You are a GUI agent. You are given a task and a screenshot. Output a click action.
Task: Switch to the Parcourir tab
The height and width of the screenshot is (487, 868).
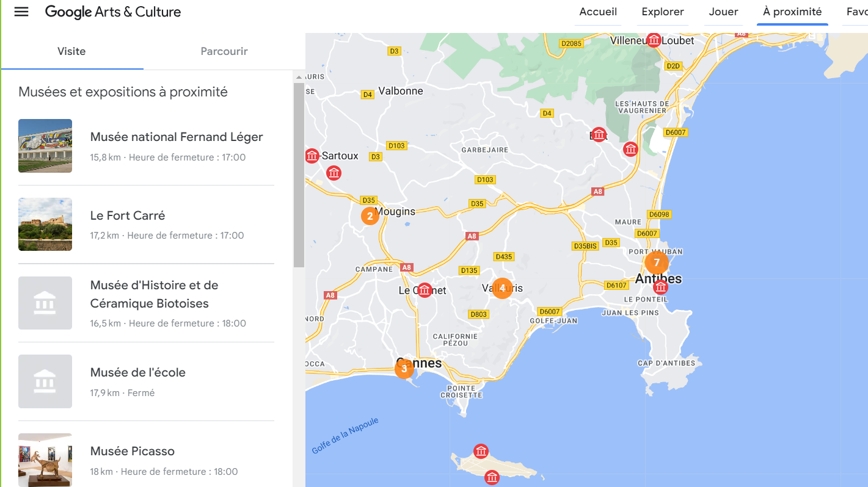224,51
